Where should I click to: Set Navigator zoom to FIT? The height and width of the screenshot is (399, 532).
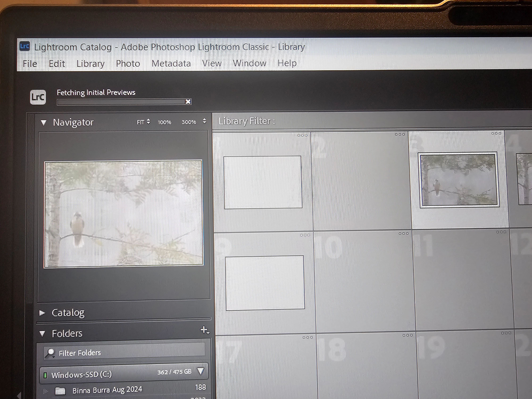click(x=140, y=122)
